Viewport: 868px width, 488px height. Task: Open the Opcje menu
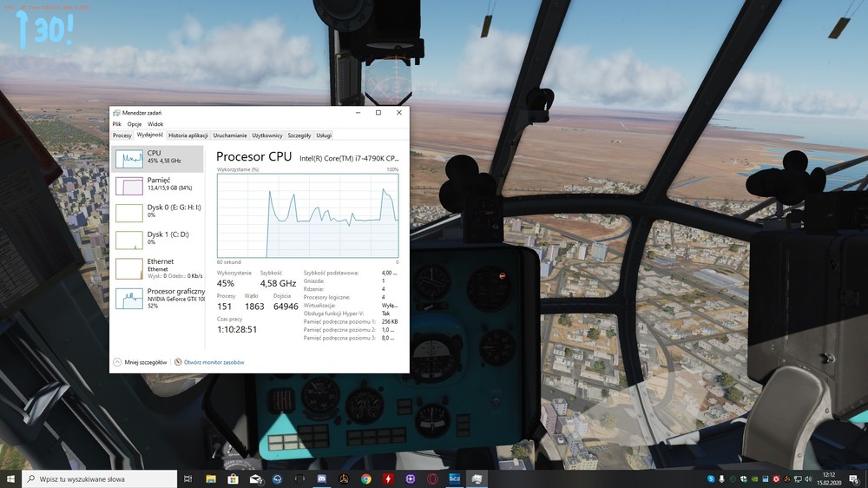pyautogui.click(x=135, y=124)
